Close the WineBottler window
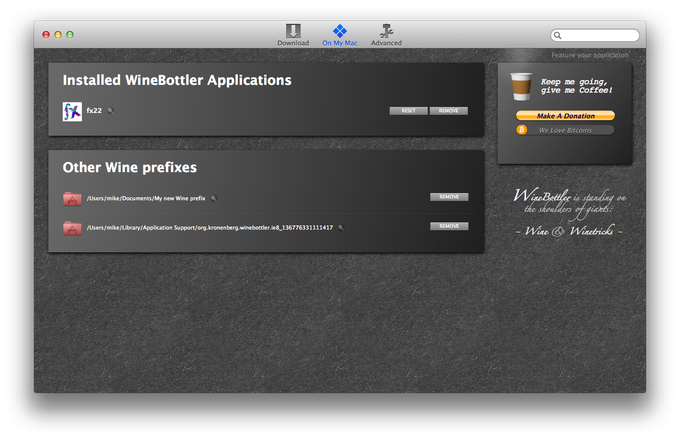The image size is (680, 440). (46, 34)
